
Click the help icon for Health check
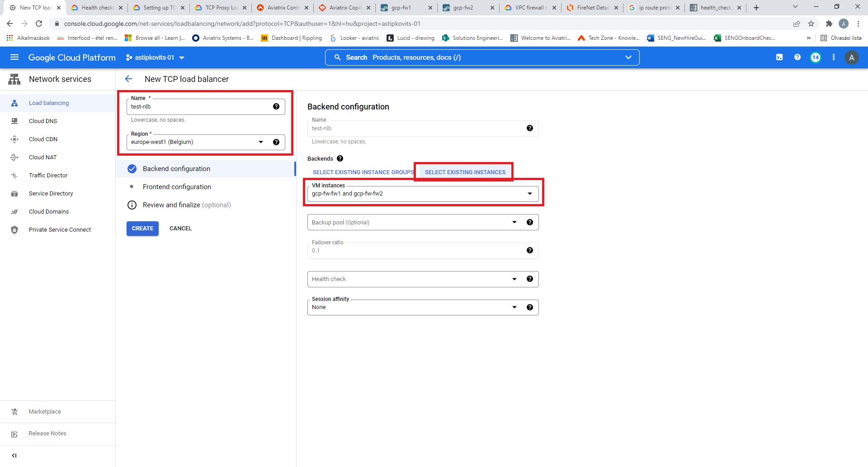pos(530,279)
